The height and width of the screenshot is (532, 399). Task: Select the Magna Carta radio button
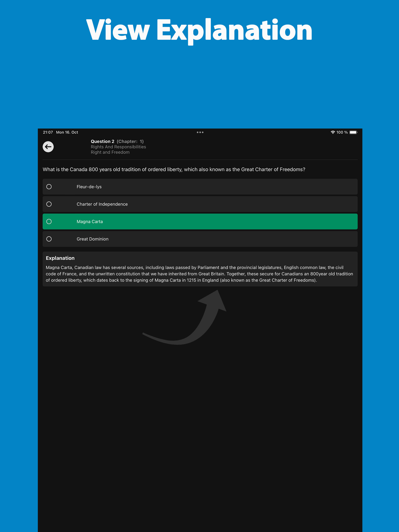(x=49, y=222)
